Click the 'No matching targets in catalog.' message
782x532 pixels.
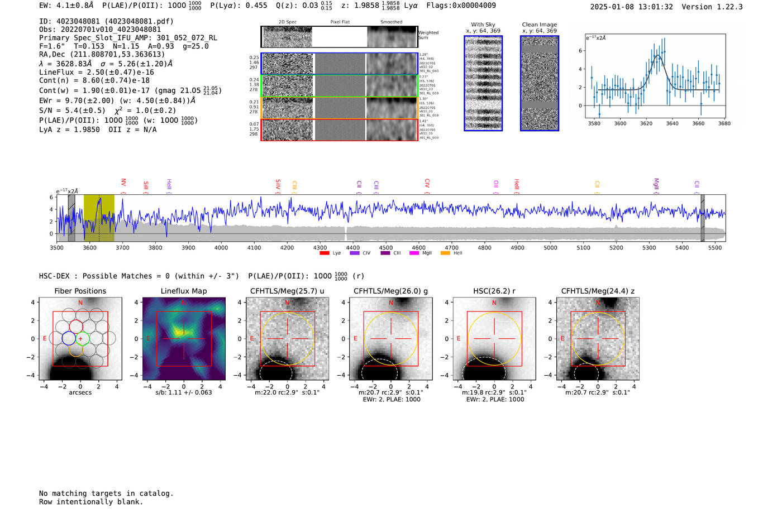tap(106, 493)
